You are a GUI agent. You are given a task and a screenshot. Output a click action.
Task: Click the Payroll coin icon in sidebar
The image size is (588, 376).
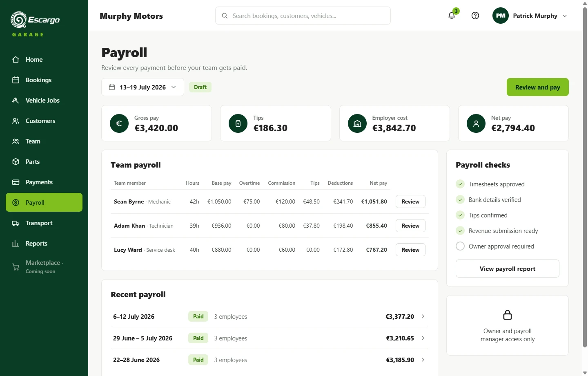16,203
